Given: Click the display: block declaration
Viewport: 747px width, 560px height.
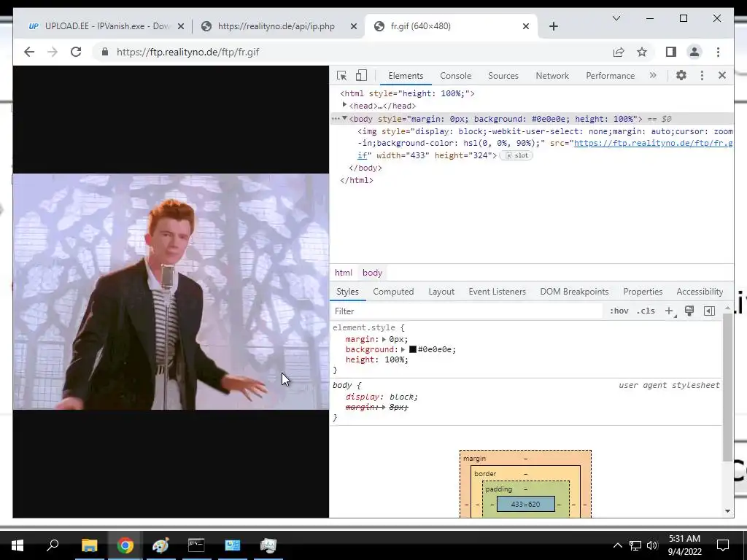Looking at the screenshot, I should coord(382,397).
